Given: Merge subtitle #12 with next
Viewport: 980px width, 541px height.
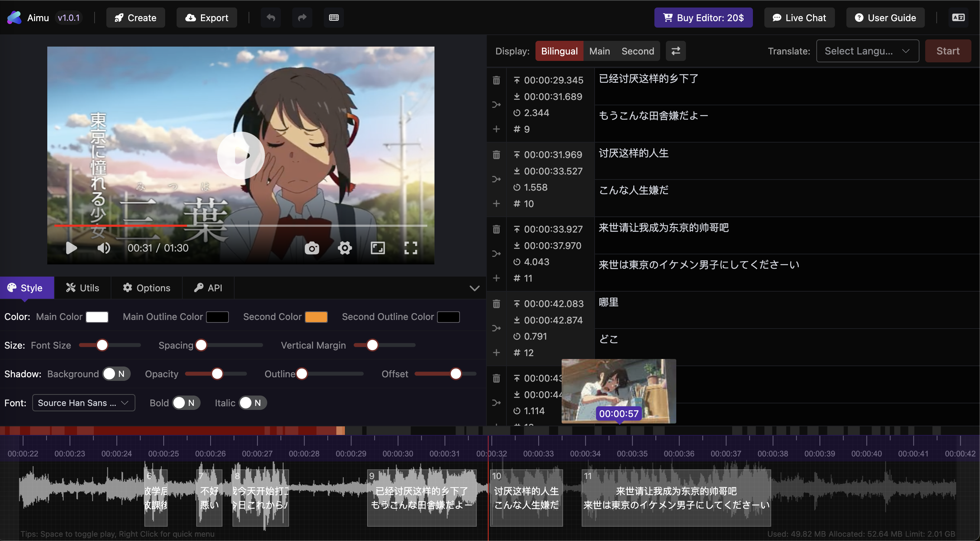Looking at the screenshot, I should coord(496,328).
